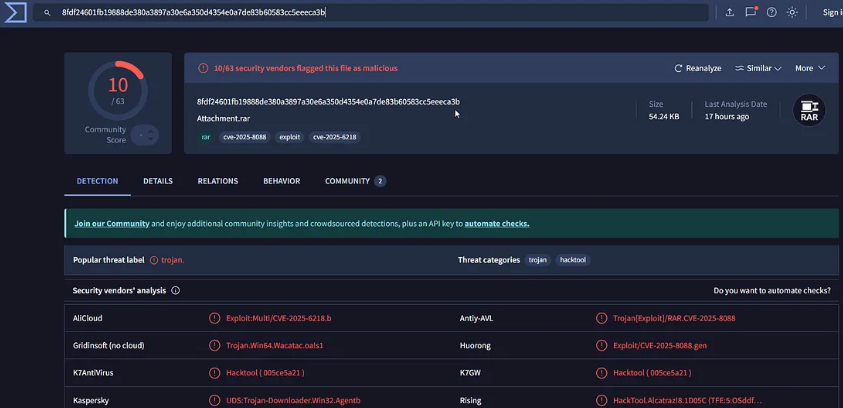Open the Behavior tab
This screenshot has height=408, width=843.
pyautogui.click(x=281, y=181)
